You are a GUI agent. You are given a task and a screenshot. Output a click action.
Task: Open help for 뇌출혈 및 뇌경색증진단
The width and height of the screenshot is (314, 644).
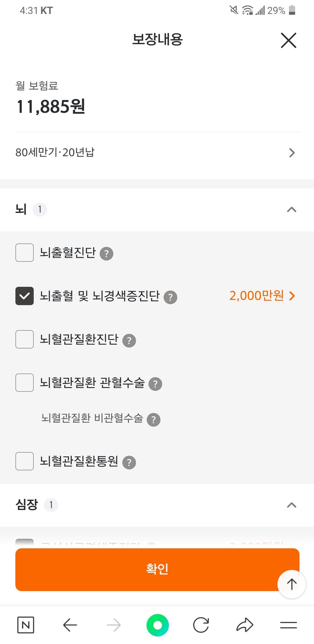click(170, 297)
